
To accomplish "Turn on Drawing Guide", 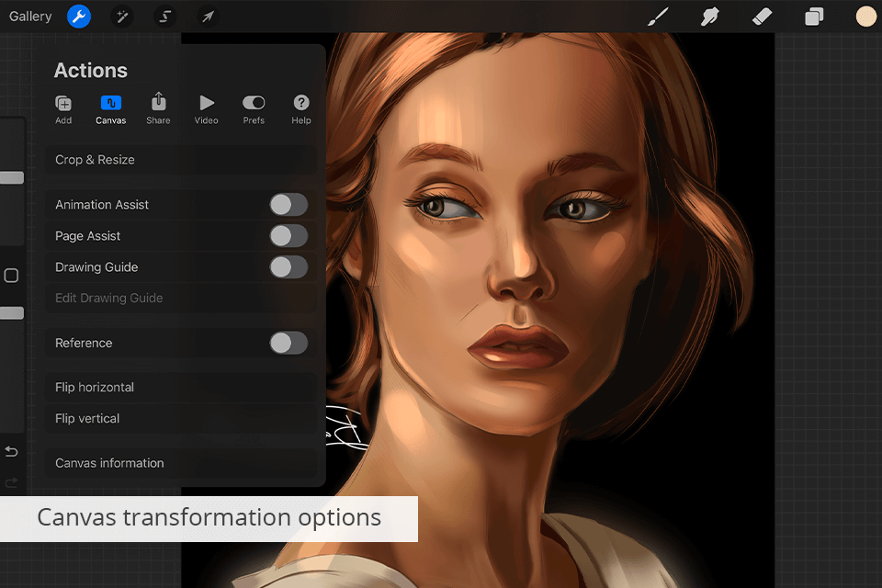I will point(288,267).
